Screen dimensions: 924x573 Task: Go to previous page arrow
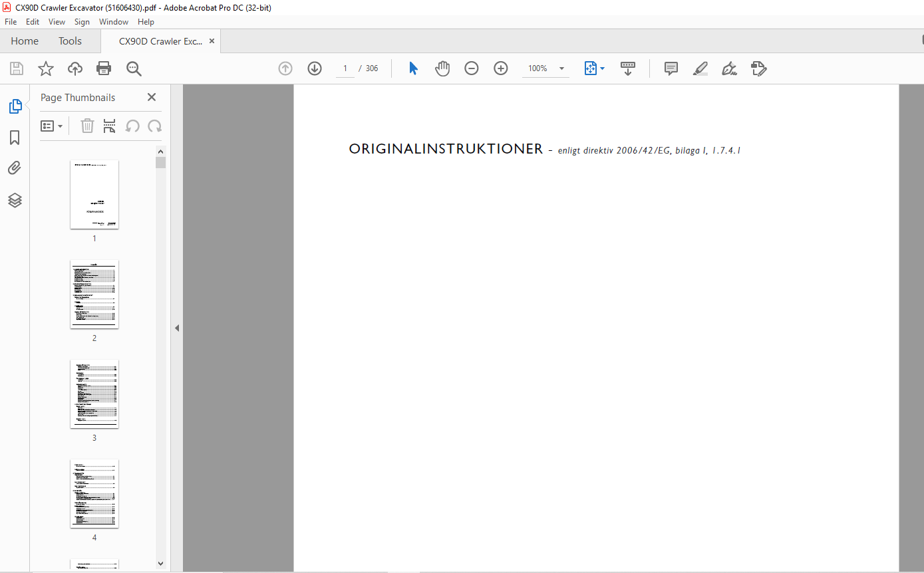pos(285,68)
